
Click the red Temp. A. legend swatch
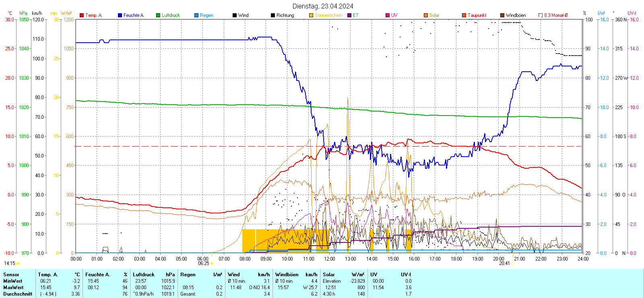[82, 15]
